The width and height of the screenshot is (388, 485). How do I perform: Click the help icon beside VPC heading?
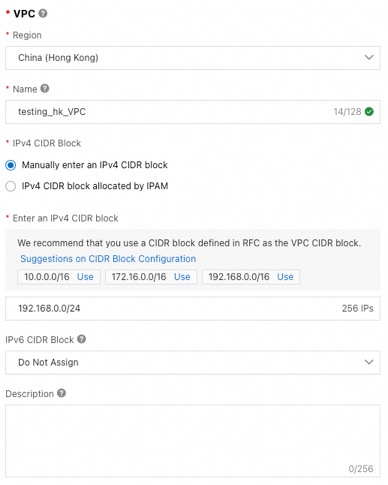click(43, 13)
